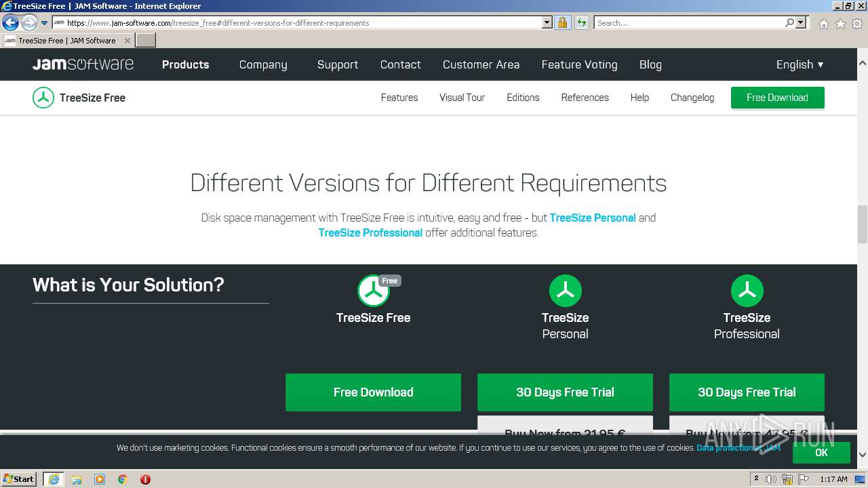This screenshot has width=868, height=488.
Task: Follow the TreeSize Personal link
Action: [593, 218]
